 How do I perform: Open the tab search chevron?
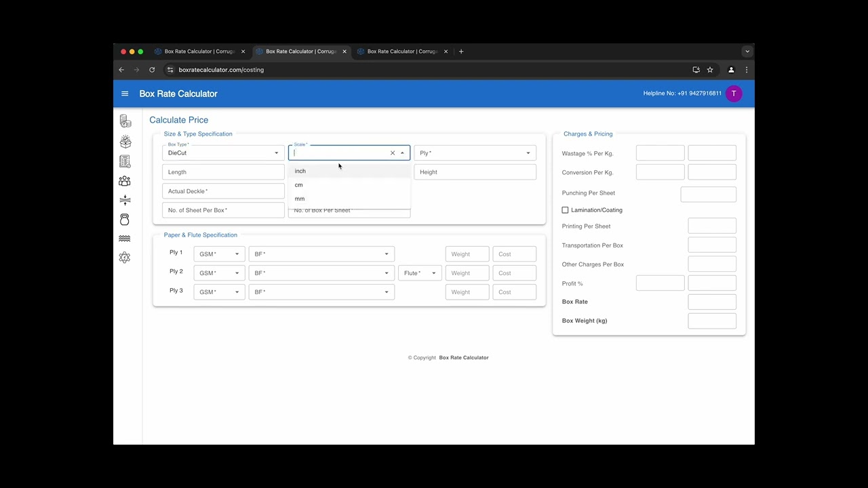point(747,52)
